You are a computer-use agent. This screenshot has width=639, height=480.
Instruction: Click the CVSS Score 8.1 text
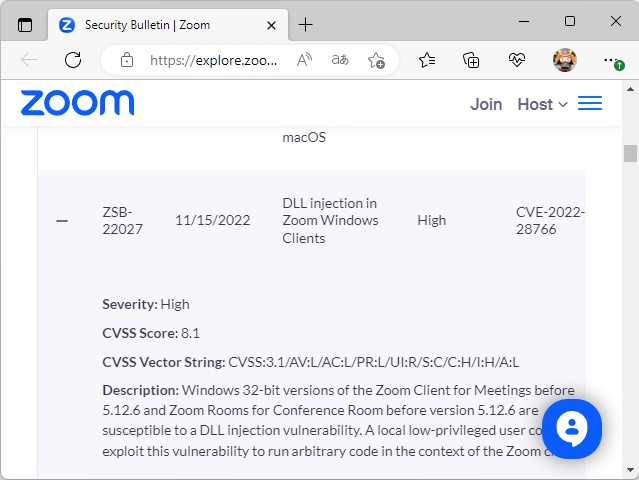(151, 333)
